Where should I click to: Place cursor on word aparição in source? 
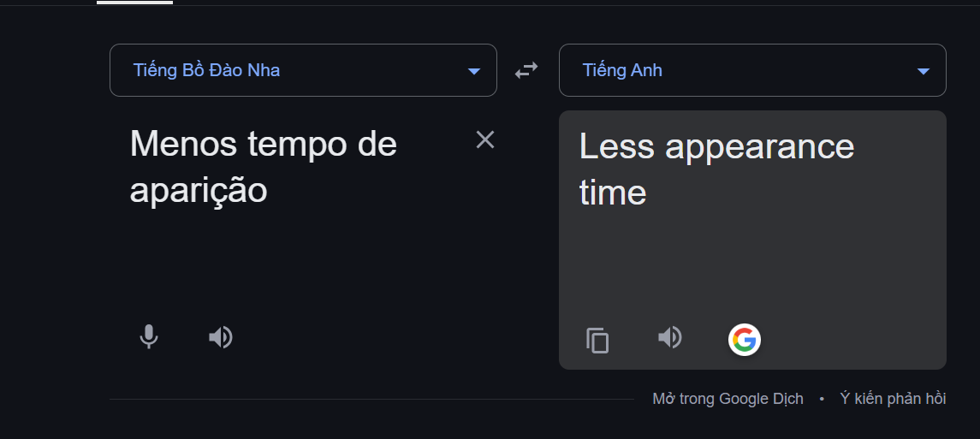[199, 192]
